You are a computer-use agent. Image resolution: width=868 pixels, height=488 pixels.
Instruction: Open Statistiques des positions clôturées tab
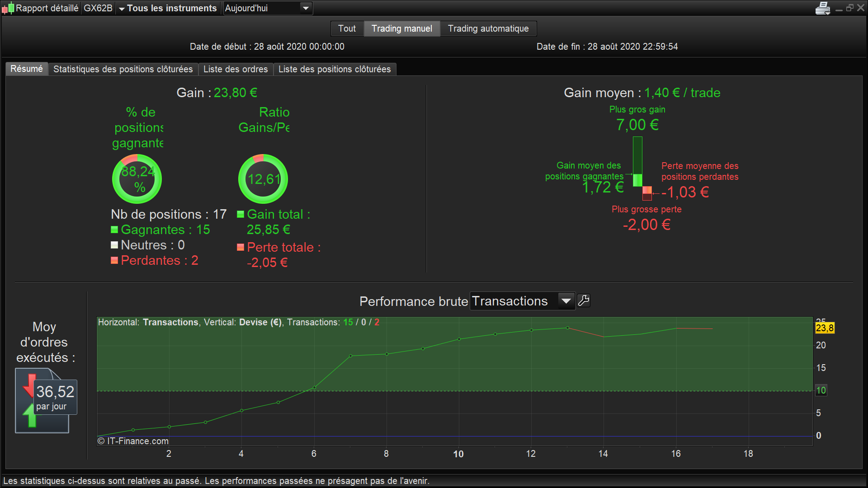(x=123, y=69)
